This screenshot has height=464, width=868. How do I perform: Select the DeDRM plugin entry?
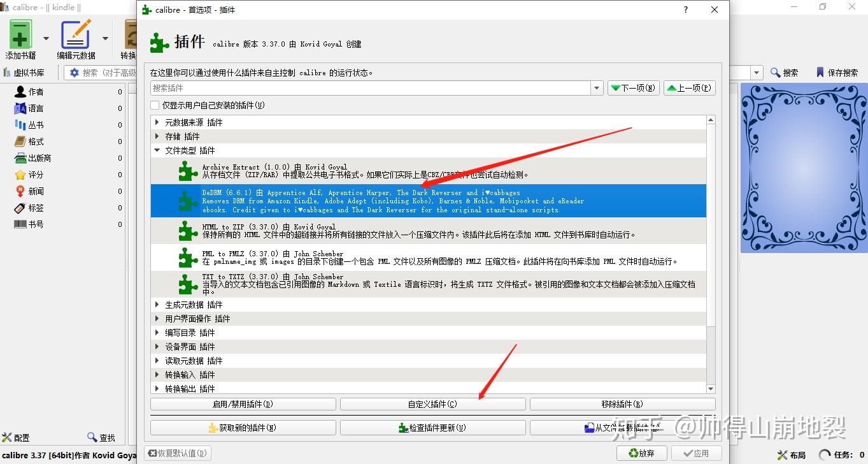coord(382,200)
